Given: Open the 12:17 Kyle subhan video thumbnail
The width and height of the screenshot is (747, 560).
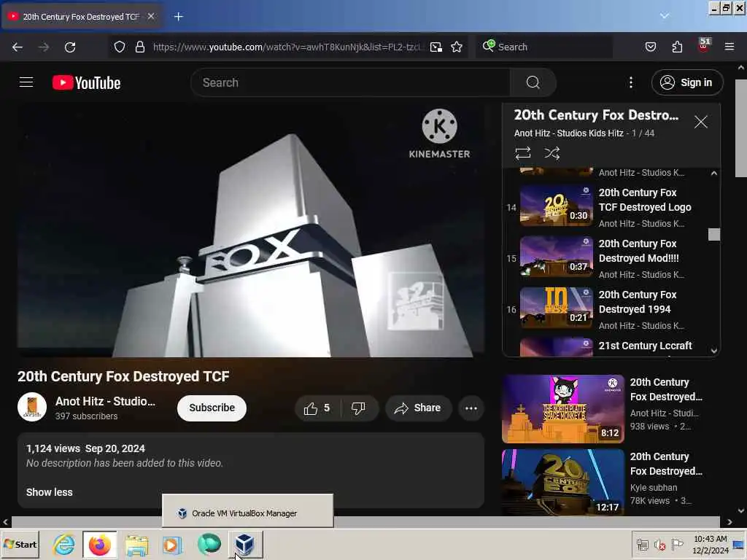Looking at the screenshot, I should [563, 483].
